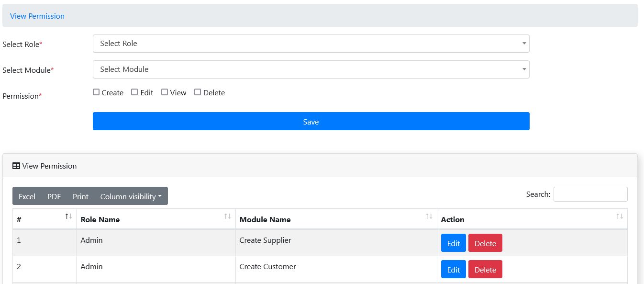The width and height of the screenshot is (644, 284).
Task: Tick the Edit permission checkbox
Action: [x=134, y=92]
